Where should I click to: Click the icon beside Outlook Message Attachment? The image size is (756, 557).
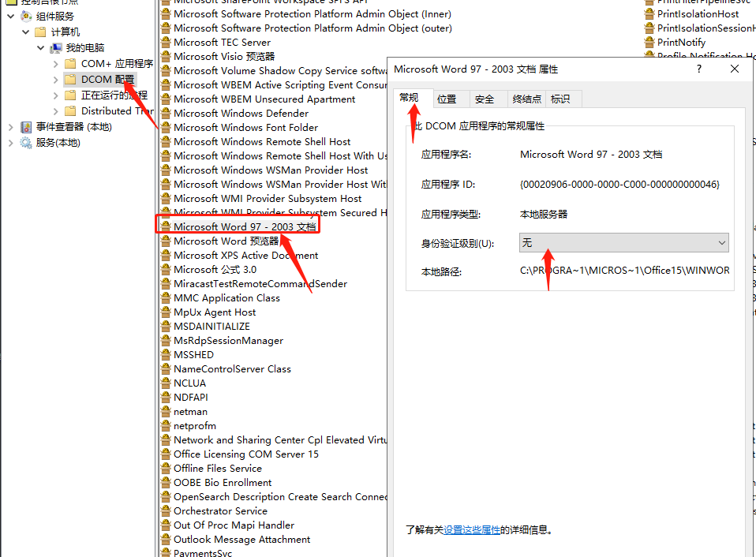click(166, 540)
